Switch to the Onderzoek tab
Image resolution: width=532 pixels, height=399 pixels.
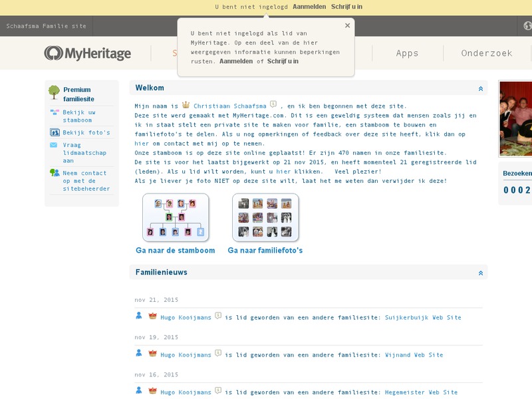[x=485, y=52]
